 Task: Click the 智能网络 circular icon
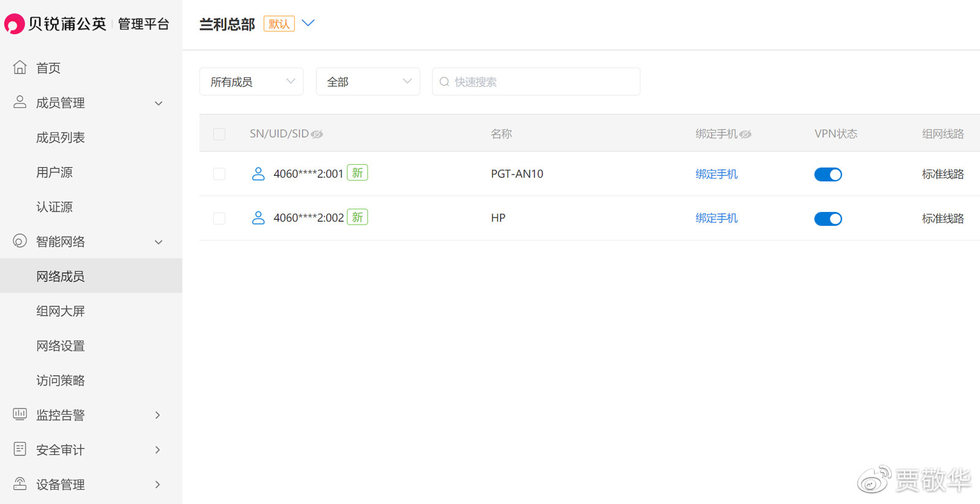pyautogui.click(x=20, y=241)
